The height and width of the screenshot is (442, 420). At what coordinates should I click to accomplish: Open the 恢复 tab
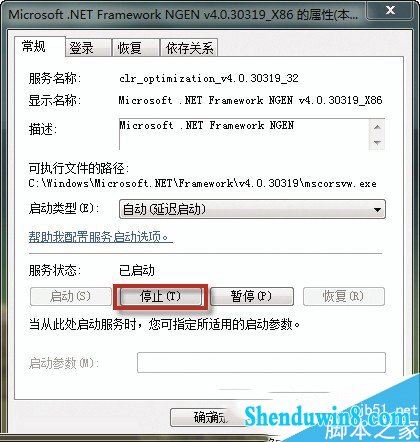(135, 48)
